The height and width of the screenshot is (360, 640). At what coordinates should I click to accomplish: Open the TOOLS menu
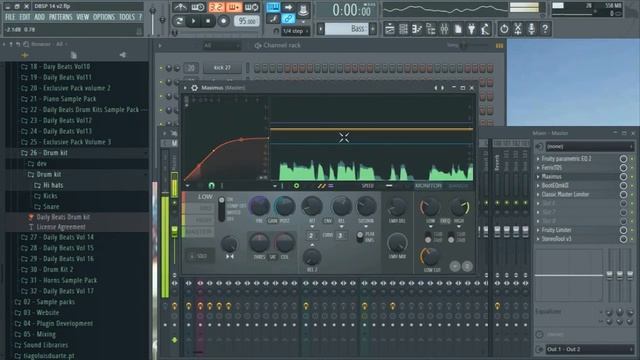coord(127,17)
